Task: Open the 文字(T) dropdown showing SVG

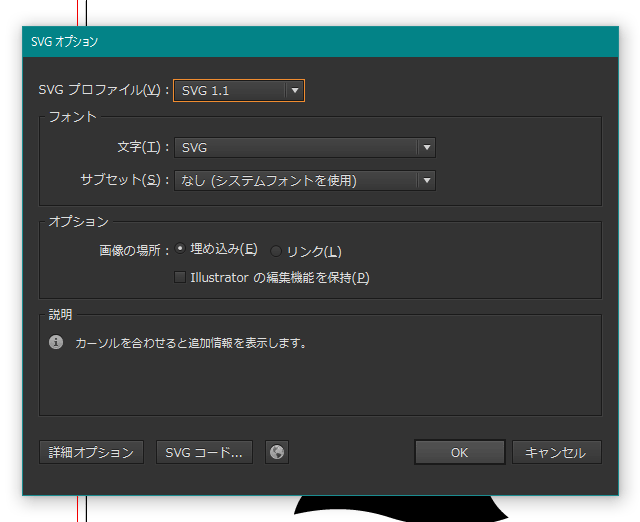Action: pyautogui.click(x=305, y=147)
